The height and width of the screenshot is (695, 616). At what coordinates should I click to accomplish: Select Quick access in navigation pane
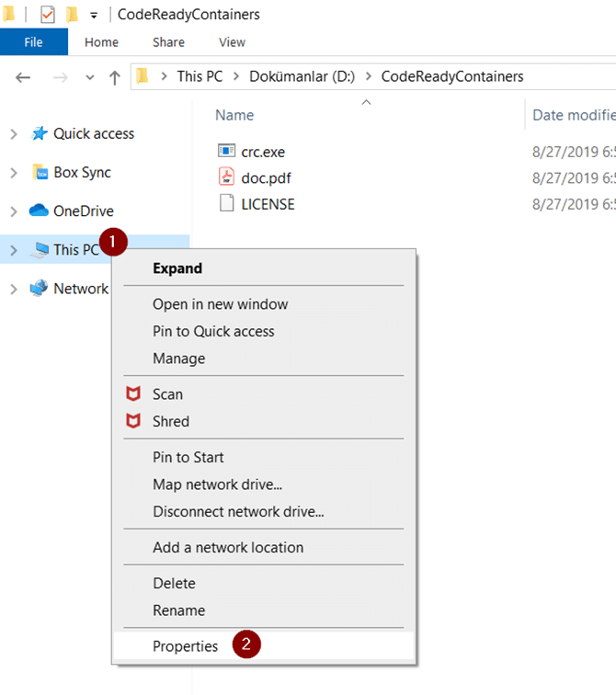click(94, 134)
